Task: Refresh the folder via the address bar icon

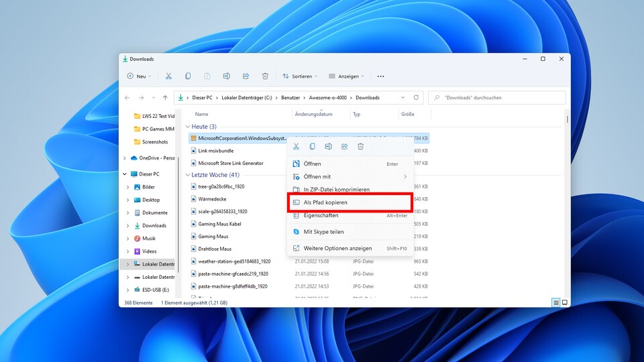Action: click(417, 98)
